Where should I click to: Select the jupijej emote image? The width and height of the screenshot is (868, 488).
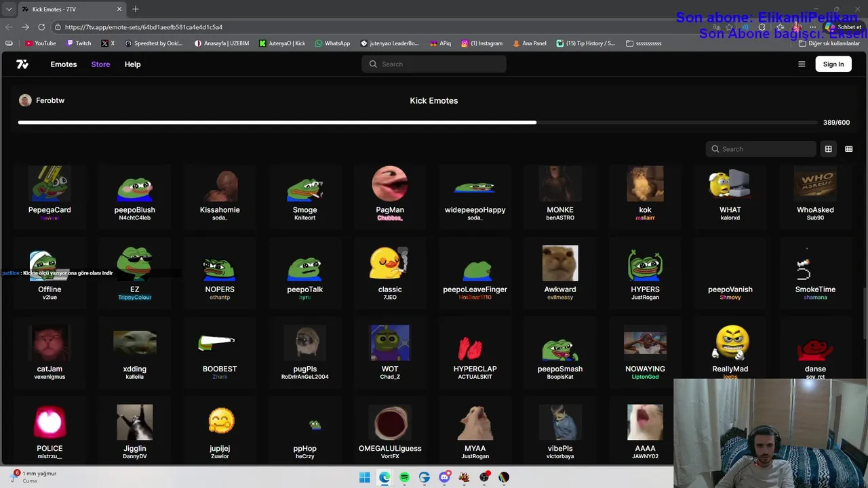(221, 421)
